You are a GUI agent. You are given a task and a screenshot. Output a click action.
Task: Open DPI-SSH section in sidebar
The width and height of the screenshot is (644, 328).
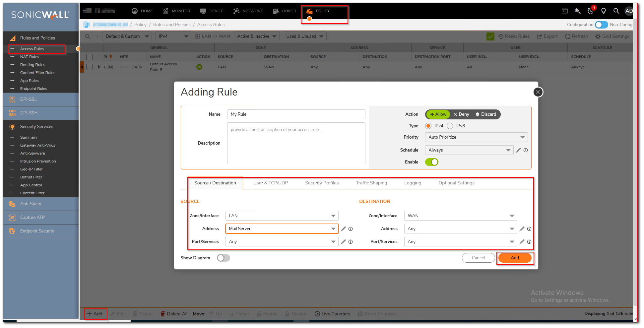pyautogui.click(x=41, y=113)
